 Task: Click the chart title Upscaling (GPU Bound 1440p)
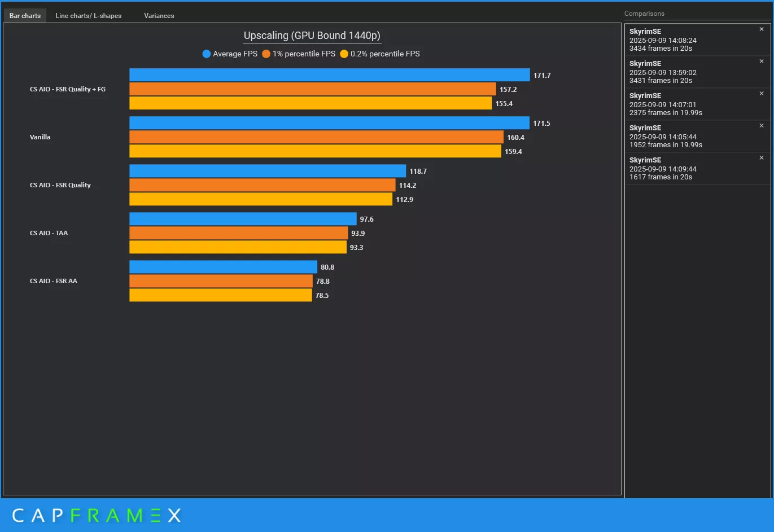click(x=312, y=36)
